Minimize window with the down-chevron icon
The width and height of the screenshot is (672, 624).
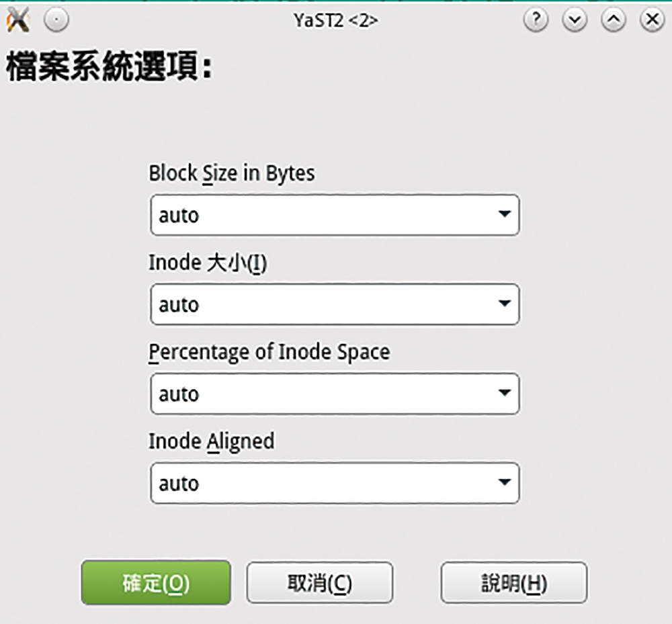(x=575, y=19)
